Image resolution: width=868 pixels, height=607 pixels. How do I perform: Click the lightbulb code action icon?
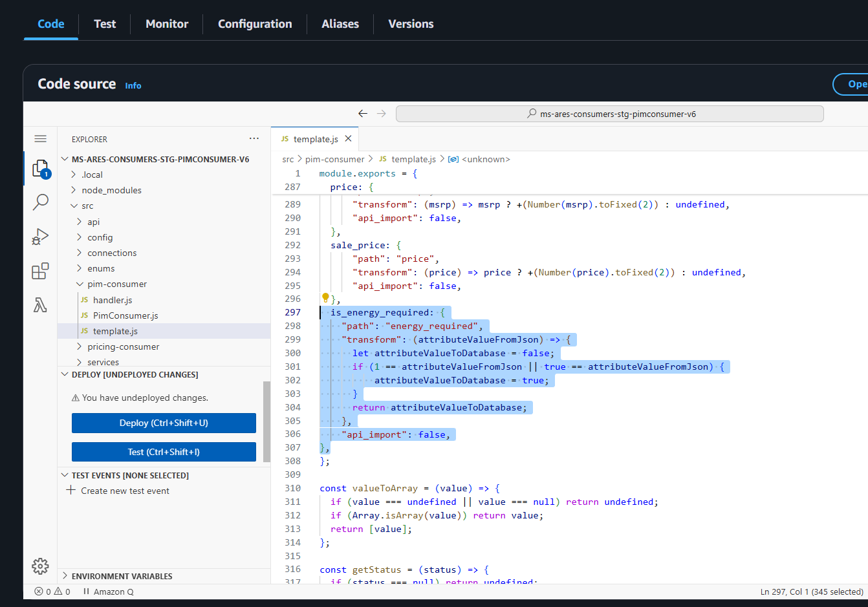pos(325,298)
